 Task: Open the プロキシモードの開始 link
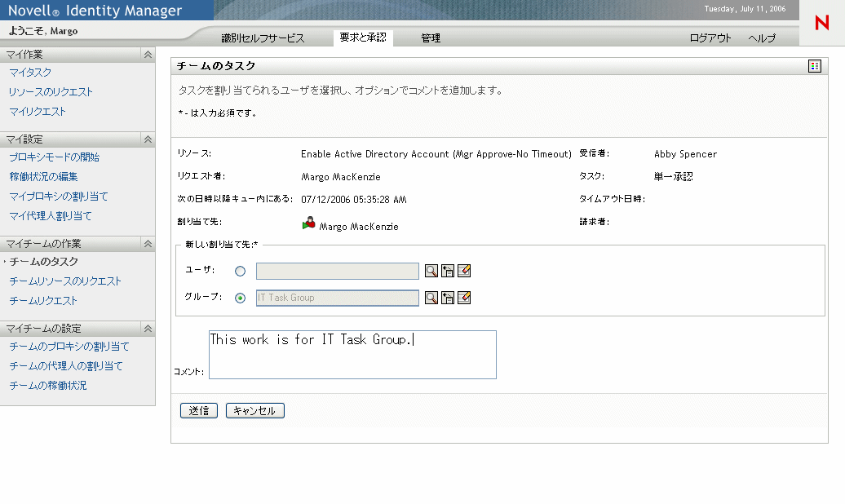54,157
